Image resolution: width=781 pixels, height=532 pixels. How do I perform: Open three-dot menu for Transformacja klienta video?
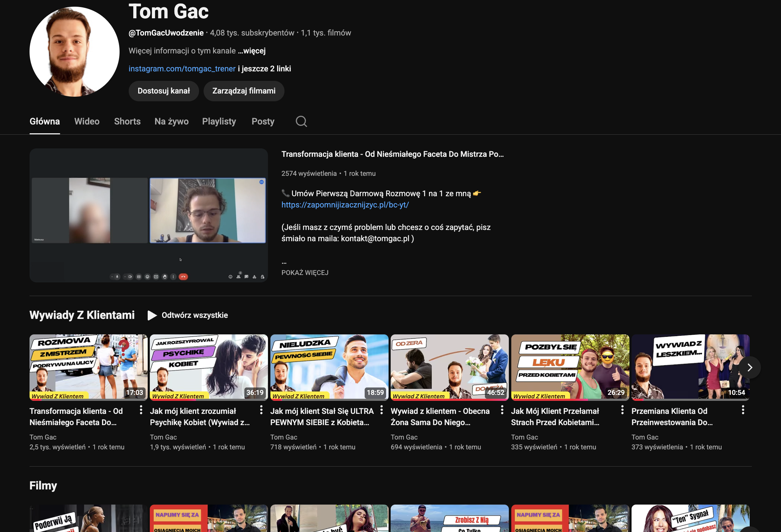141,410
